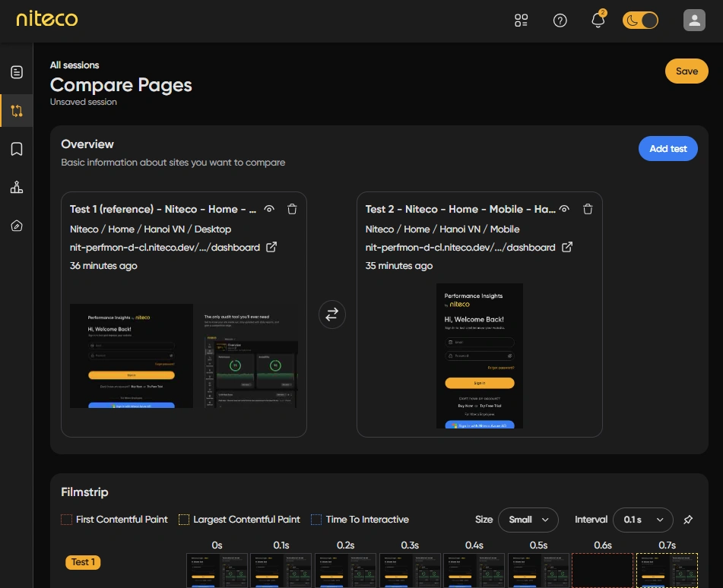Toggle visibility eye for Test 2

tap(564, 209)
